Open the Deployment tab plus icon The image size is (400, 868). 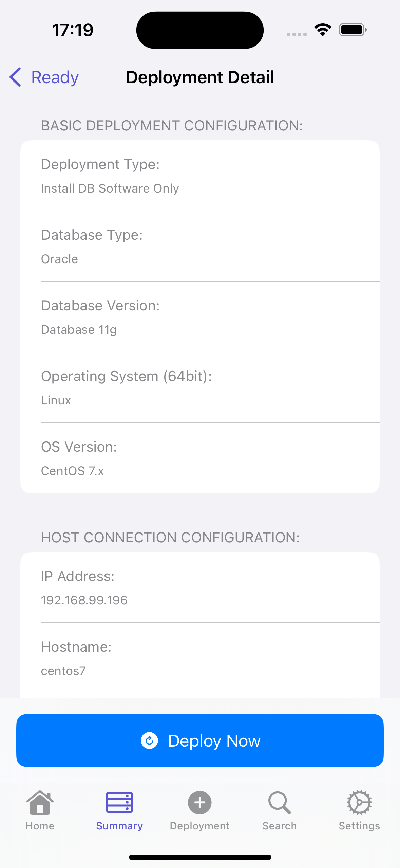(x=200, y=802)
